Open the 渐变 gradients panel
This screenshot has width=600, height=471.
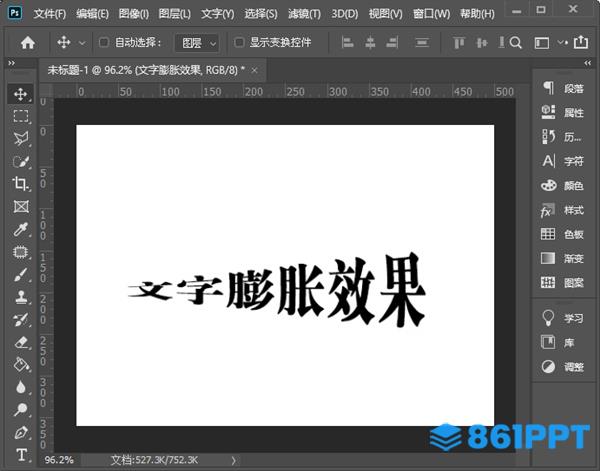(x=563, y=259)
